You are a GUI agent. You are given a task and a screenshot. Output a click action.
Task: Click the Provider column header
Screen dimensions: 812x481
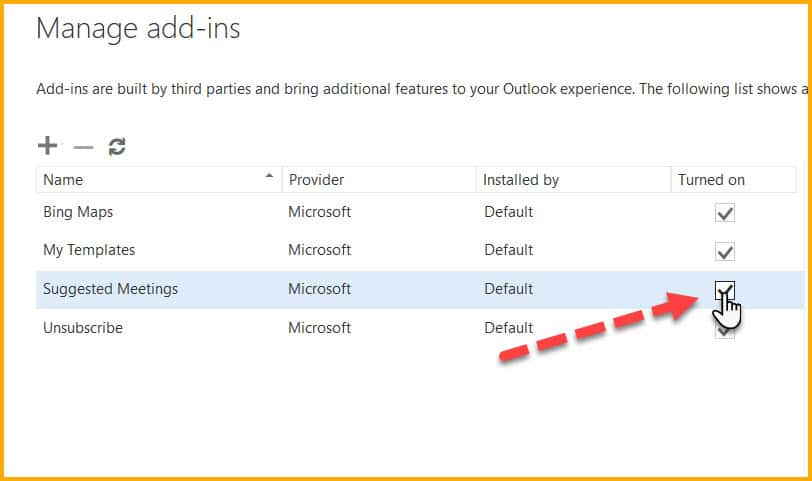coord(316,180)
